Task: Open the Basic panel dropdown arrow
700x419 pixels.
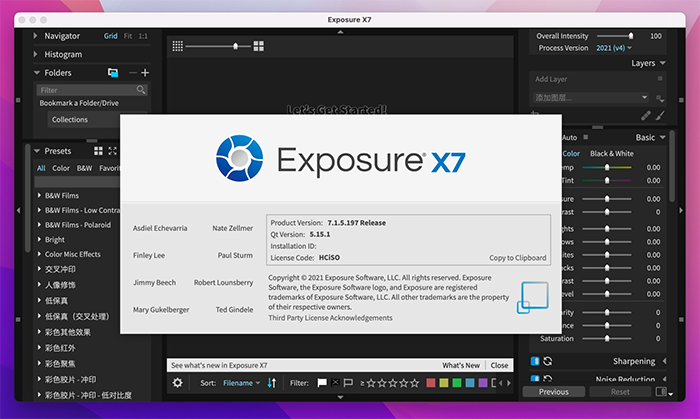Action: [662, 137]
